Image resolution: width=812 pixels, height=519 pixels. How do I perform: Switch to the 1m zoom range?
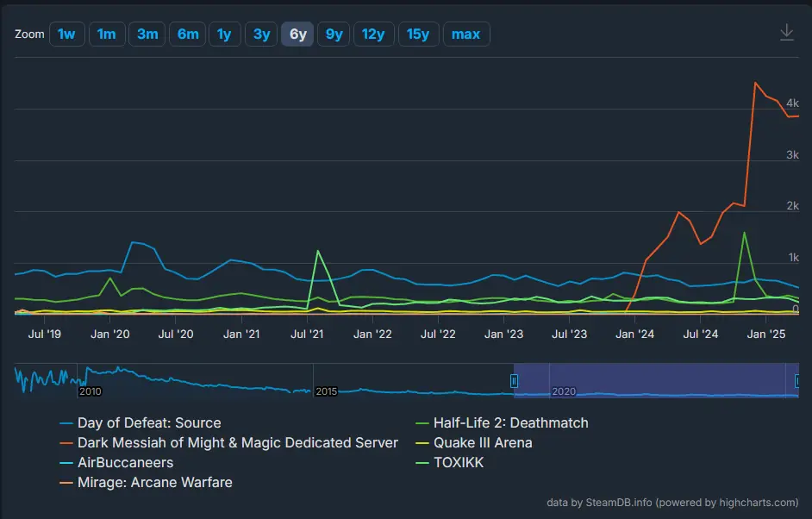coord(107,34)
